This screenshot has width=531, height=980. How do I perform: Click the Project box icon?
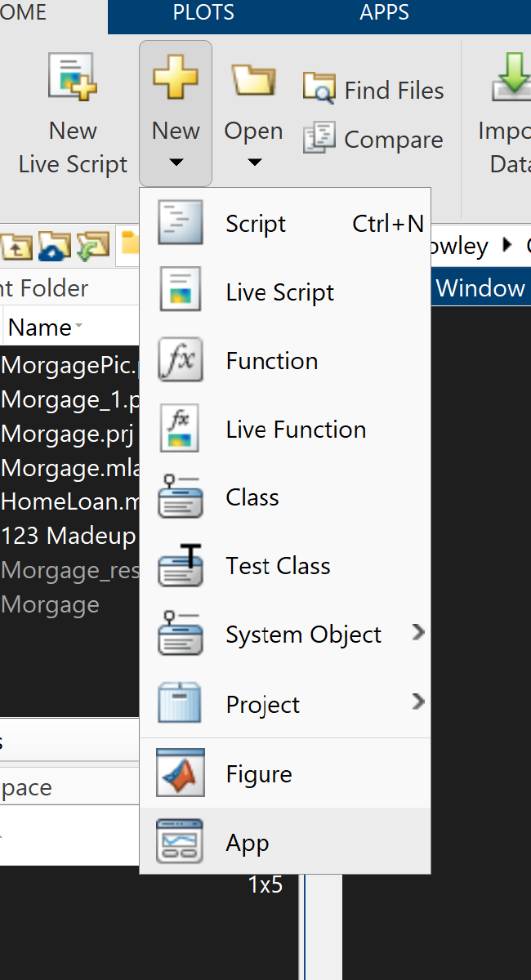coord(181,702)
